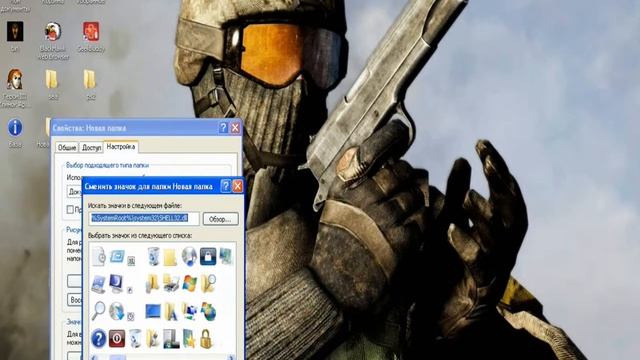The width and height of the screenshot is (640, 360).
Task: Select the red shutdown power icon
Action: coord(117,339)
